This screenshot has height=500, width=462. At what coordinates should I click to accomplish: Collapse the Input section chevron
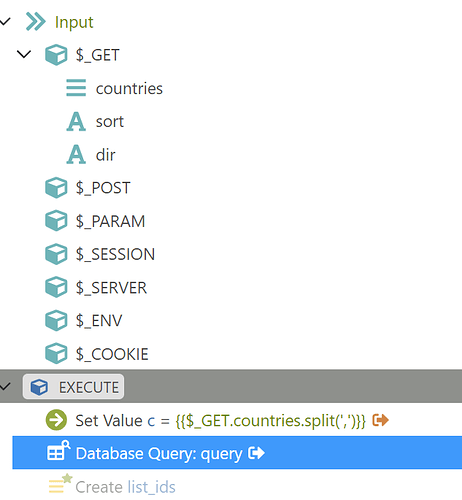(5, 22)
